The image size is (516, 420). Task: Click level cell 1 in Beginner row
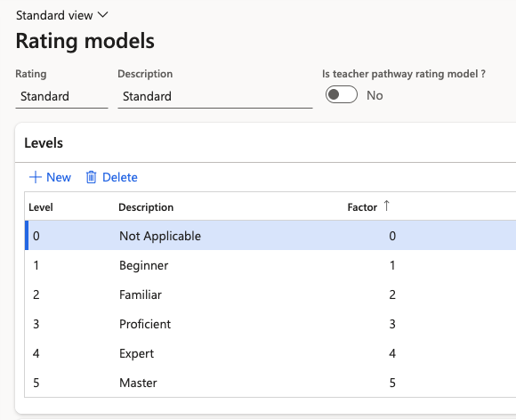coord(36,265)
